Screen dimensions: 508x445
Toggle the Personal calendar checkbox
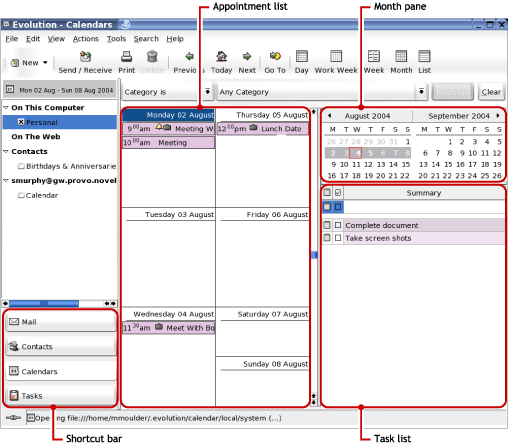(x=21, y=122)
